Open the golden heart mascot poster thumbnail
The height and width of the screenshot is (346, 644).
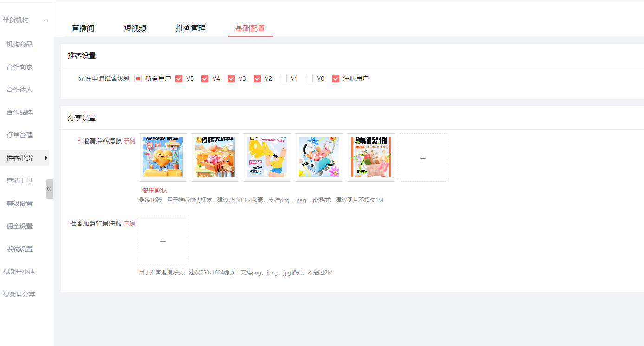163,157
